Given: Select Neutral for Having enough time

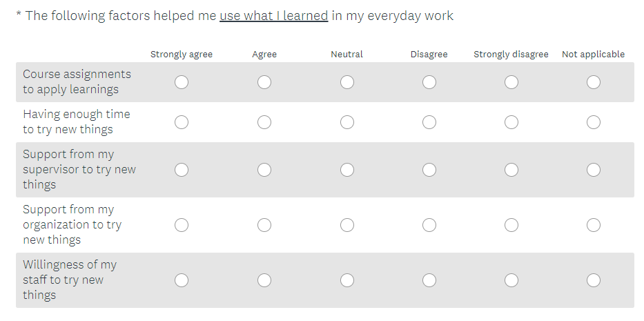Looking at the screenshot, I should 347,122.
